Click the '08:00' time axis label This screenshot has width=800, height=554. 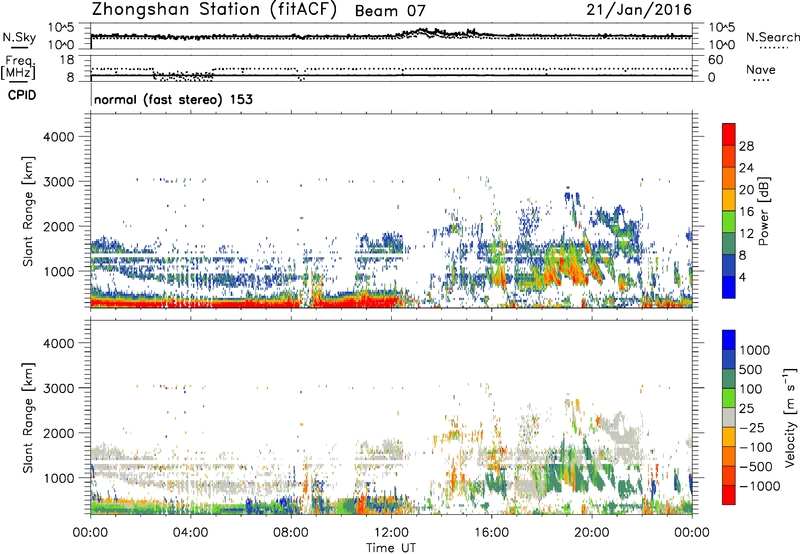pos(291,533)
